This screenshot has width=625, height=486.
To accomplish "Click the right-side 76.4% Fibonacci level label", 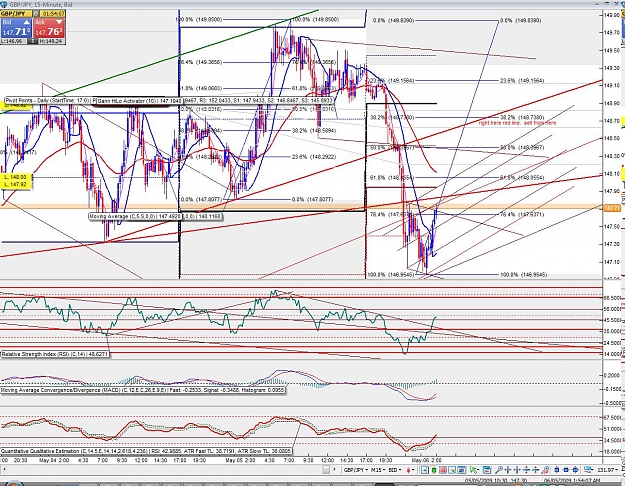I will (522, 214).
